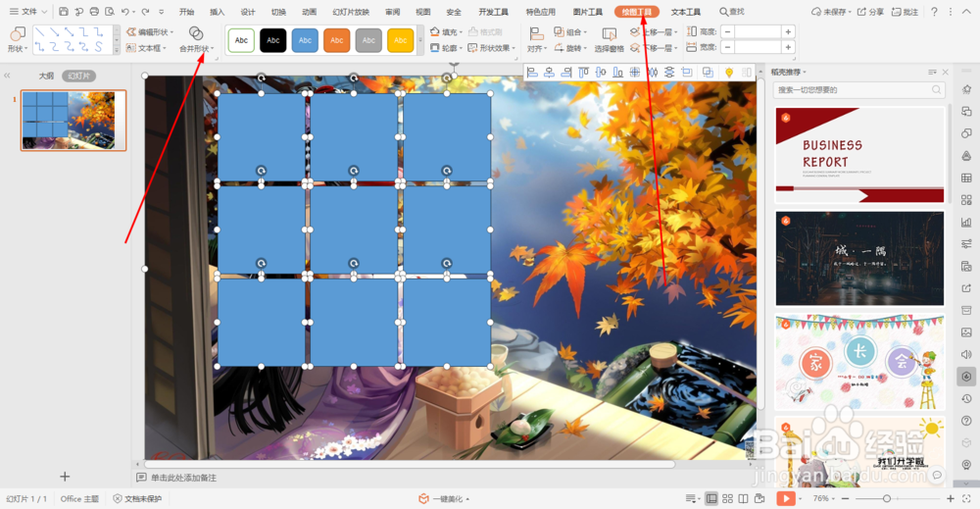Open the 动画 (Animation) ribbon tab

309,12
